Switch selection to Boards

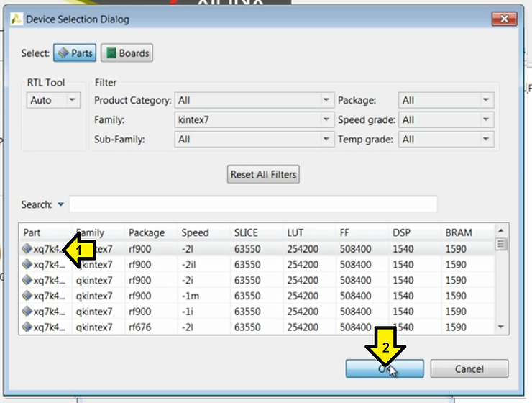pyautogui.click(x=127, y=53)
